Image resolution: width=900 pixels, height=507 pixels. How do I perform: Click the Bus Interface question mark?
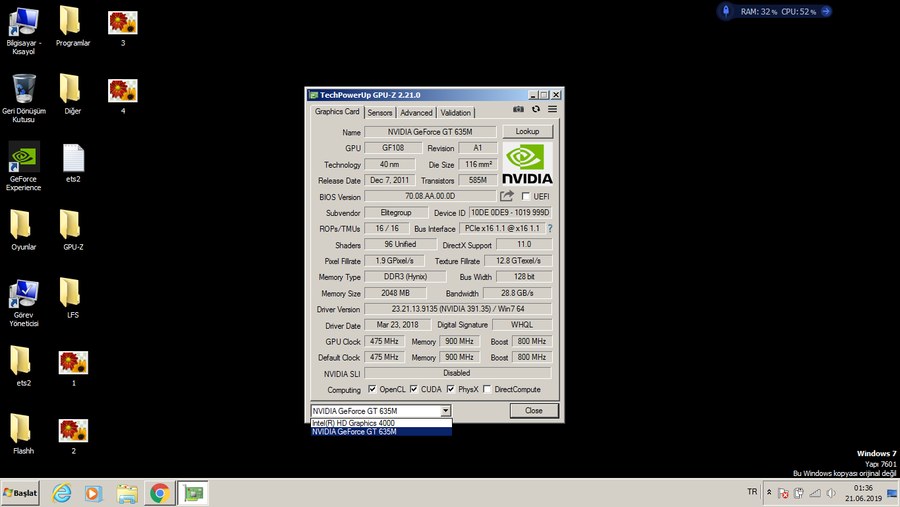pyautogui.click(x=550, y=229)
